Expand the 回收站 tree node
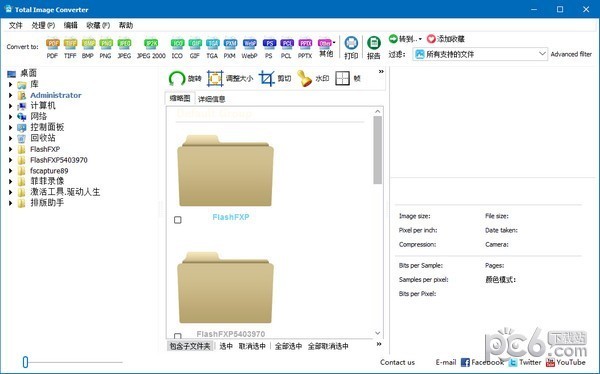Screen dimensions: 600x374 [11, 138]
